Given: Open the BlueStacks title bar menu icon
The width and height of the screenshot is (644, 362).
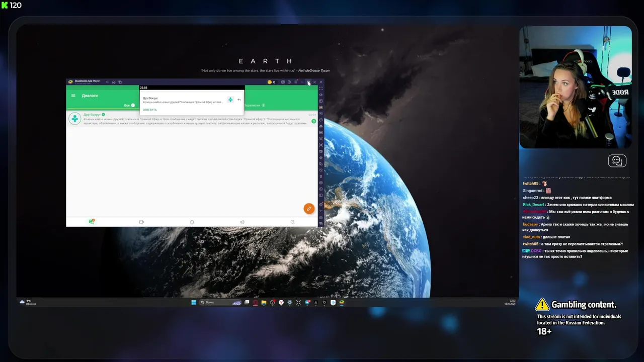Looking at the screenshot, I should click(296, 82).
